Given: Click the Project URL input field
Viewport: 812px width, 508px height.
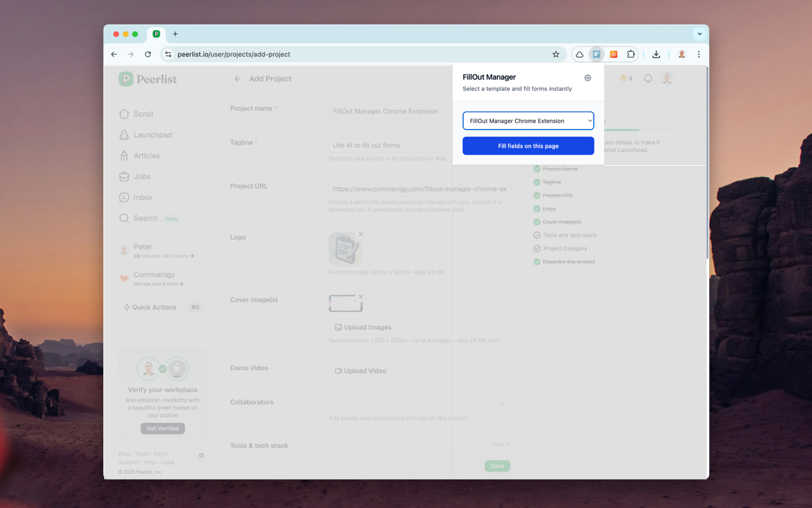Looking at the screenshot, I should point(419,189).
